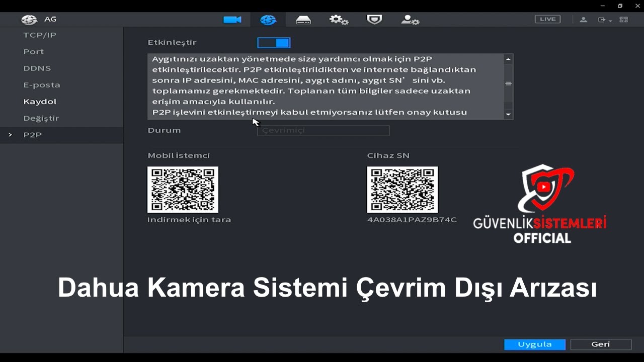Toggle the Etkinleştir switch

(274, 43)
